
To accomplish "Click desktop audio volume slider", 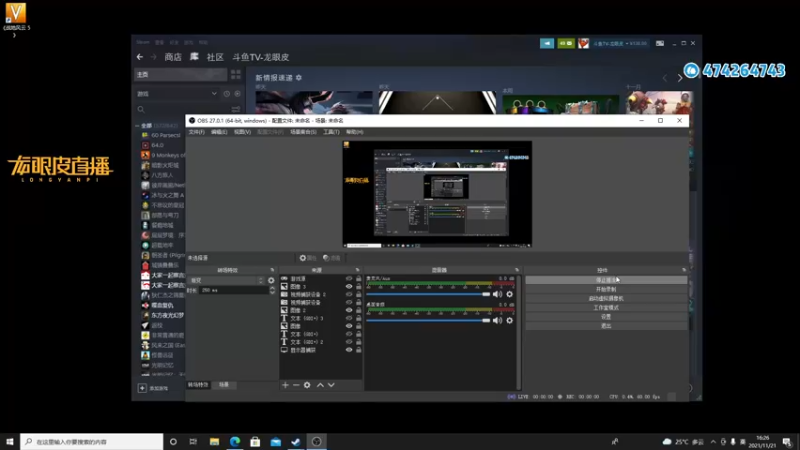I will (x=428, y=320).
